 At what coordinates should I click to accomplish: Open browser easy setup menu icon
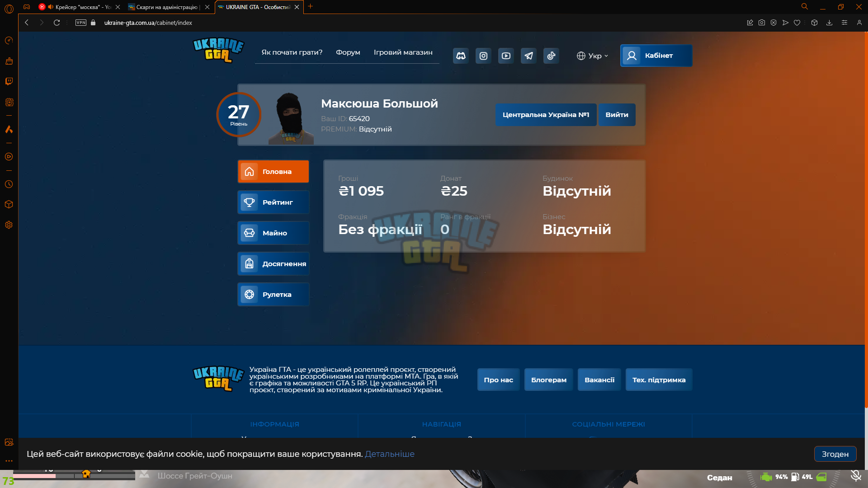(x=844, y=23)
